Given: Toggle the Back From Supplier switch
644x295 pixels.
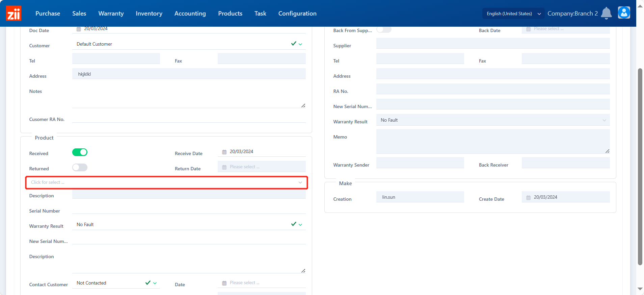Looking at the screenshot, I should point(384,30).
